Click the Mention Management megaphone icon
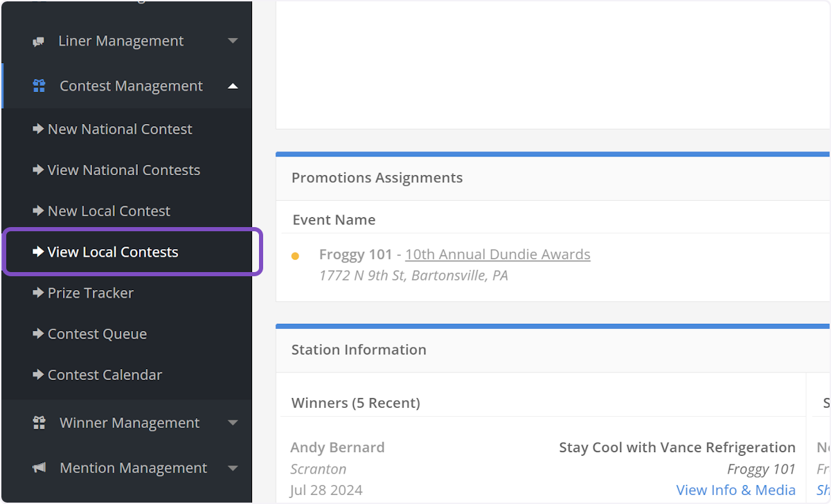Image resolution: width=831 pixels, height=504 pixels. click(x=39, y=468)
